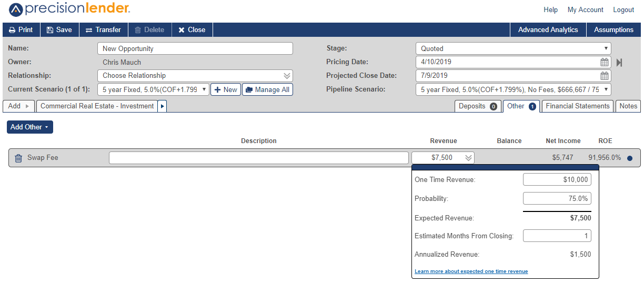Open Pricing Date calendar picker
The image size is (644, 283).
(x=605, y=62)
